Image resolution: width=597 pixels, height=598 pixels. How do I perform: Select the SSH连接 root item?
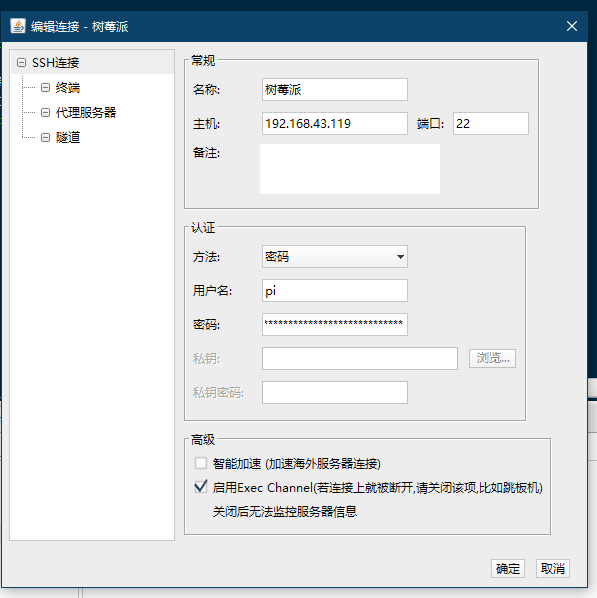point(56,63)
